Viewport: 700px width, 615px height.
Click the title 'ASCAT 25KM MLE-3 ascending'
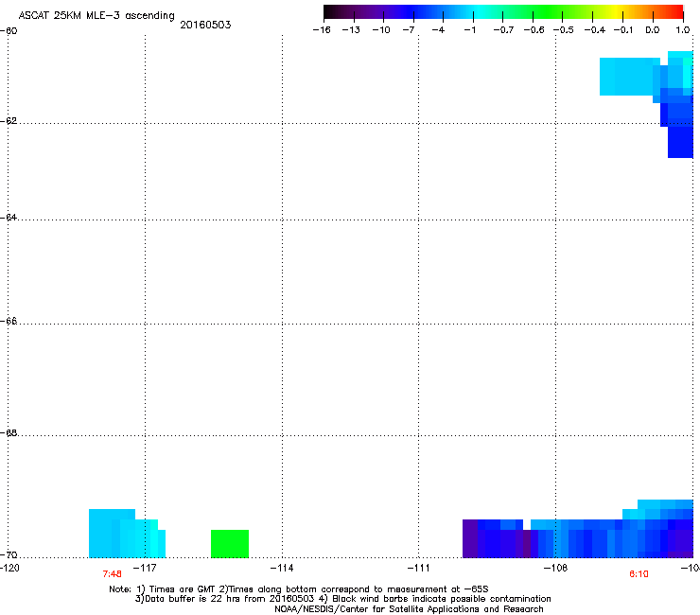click(x=96, y=16)
